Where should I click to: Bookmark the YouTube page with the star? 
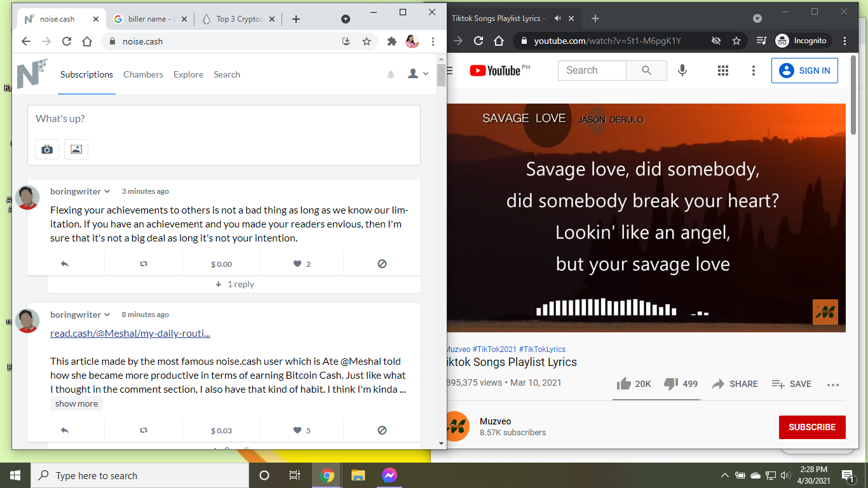pyautogui.click(x=736, y=41)
